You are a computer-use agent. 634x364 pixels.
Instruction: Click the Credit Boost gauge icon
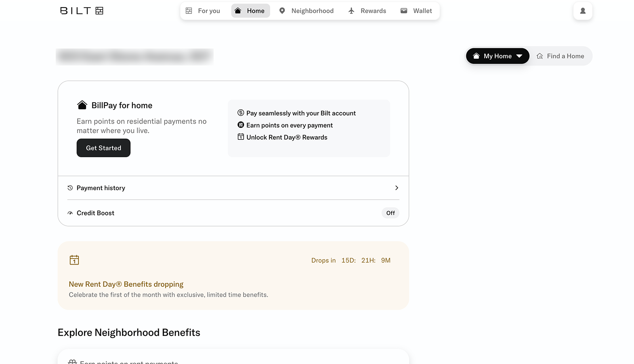coord(70,213)
